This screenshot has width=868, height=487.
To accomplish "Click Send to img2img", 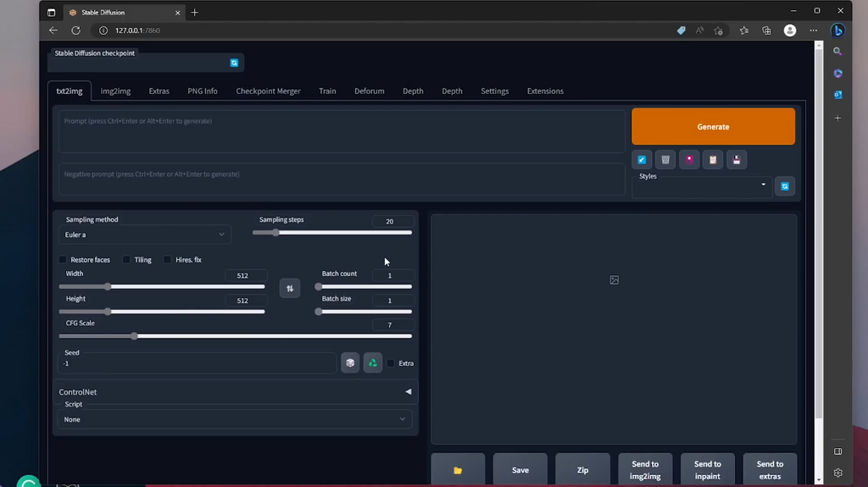I will [645, 470].
